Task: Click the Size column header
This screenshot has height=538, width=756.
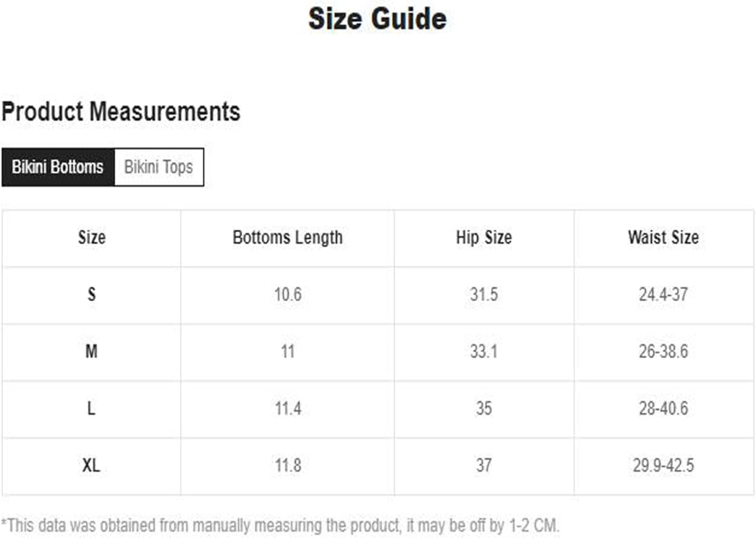Action: pyautogui.click(x=92, y=238)
